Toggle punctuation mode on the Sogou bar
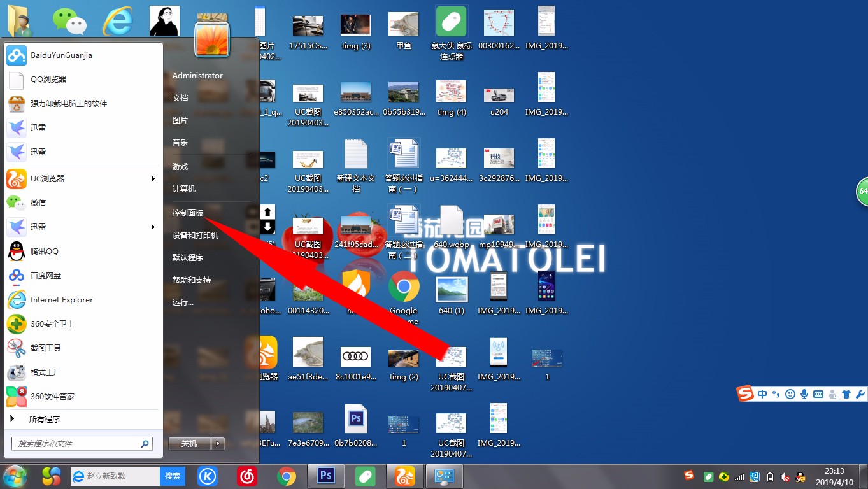 click(x=775, y=393)
